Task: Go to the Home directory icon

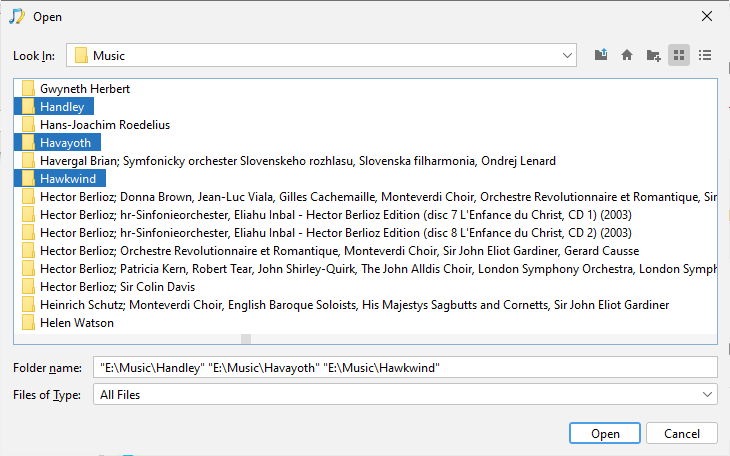Action: [627, 55]
